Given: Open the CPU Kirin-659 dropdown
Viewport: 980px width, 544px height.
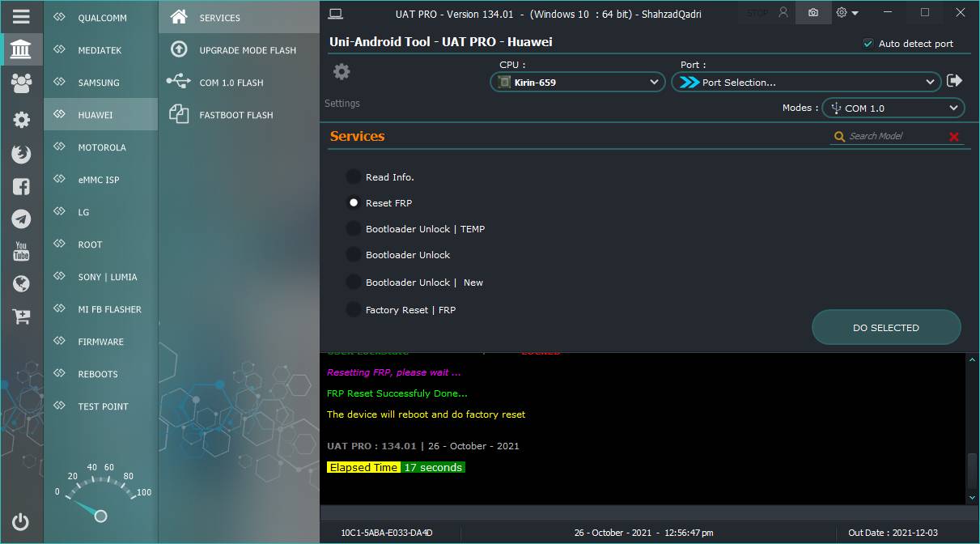Looking at the screenshot, I should click(x=578, y=82).
